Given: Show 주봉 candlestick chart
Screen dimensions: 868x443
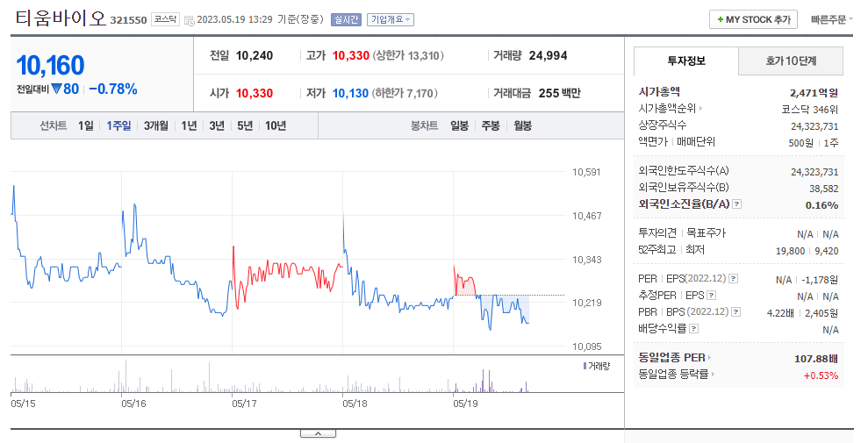Looking at the screenshot, I should pyautogui.click(x=491, y=126).
